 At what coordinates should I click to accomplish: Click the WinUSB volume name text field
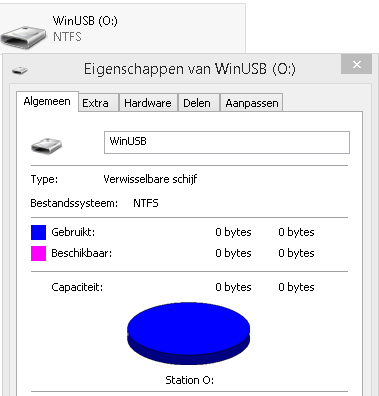(x=227, y=142)
